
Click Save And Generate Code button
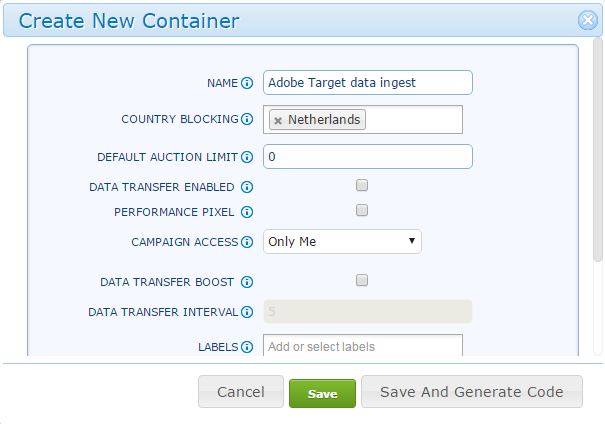pos(471,392)
